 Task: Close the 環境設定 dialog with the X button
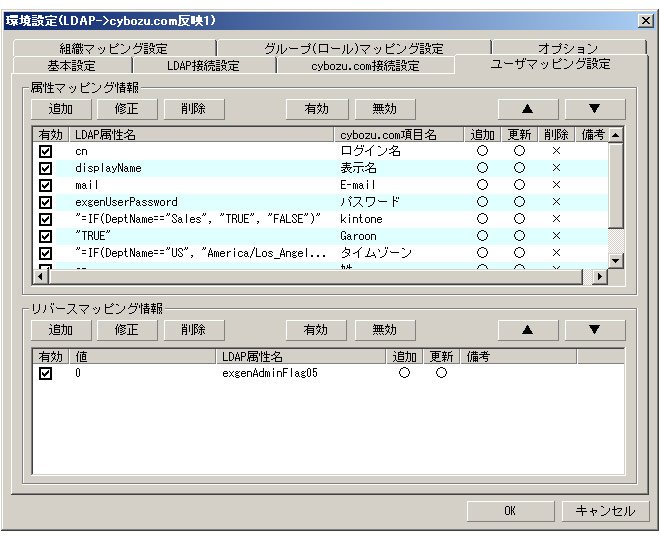646,21
